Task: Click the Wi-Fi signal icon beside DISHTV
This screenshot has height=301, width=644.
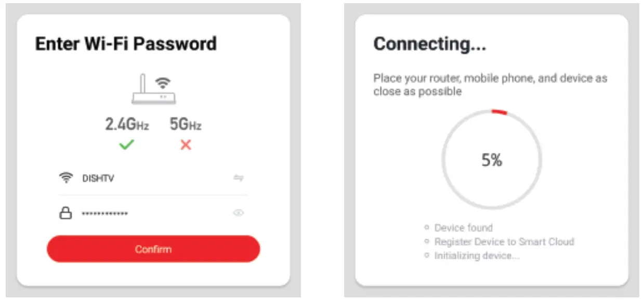Action: [65, 178]
